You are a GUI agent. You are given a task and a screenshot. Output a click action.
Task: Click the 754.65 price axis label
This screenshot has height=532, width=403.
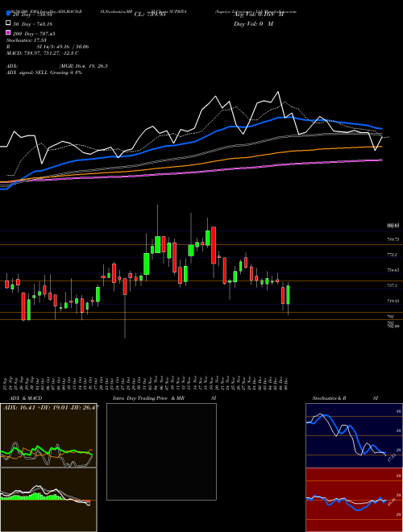coord(393,270)
